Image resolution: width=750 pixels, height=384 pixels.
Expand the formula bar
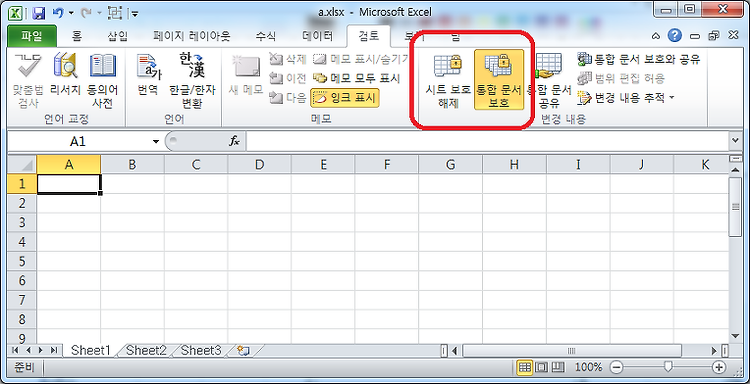(735, 141)
